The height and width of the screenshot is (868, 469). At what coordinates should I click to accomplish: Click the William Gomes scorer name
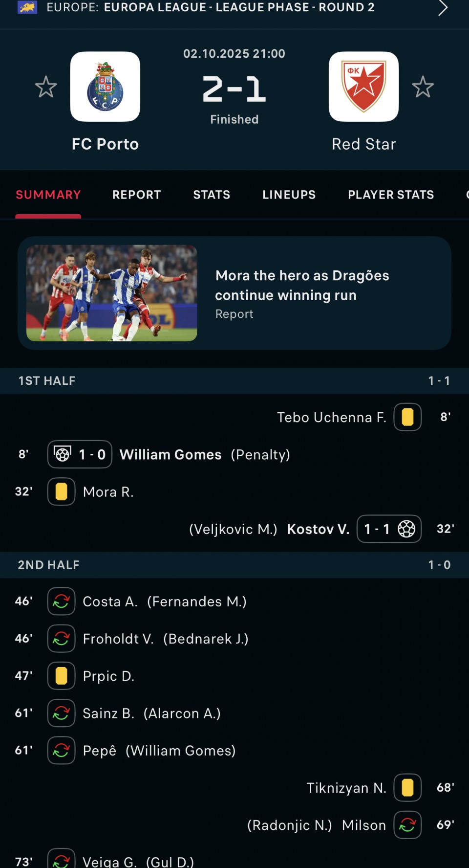click(x=171, y=454)
